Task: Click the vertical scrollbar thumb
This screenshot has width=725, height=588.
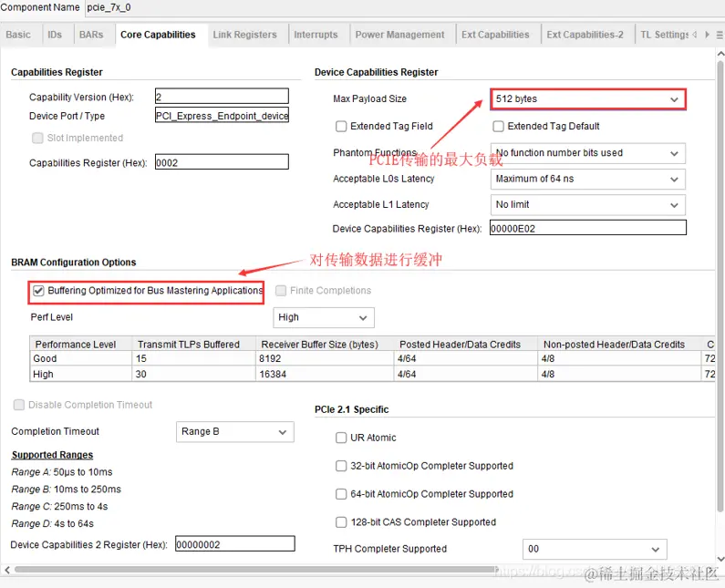Action: 720,286
